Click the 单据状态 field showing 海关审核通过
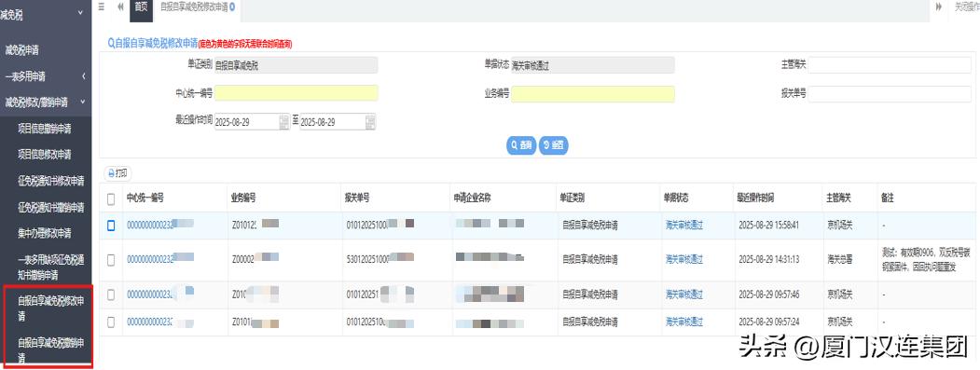Screen dimensions: 980x370 (x=593, y=65)
